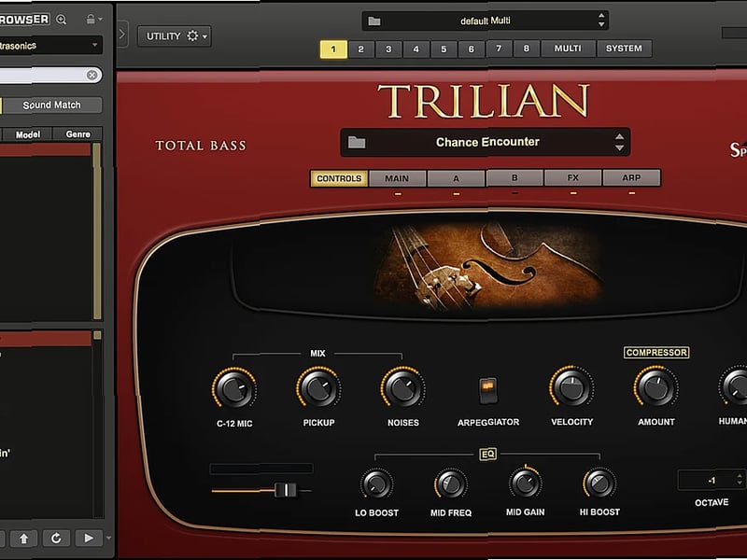Clear the search field with the X button

[93, 74]
